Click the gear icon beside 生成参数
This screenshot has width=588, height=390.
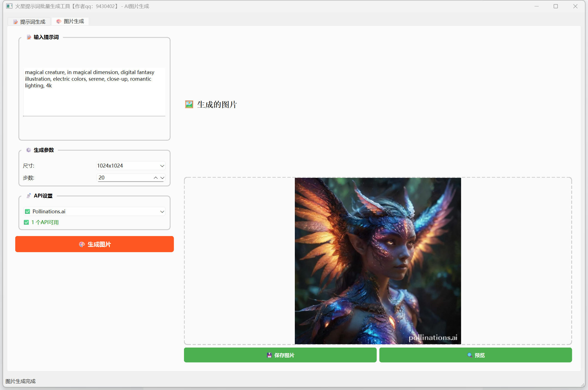(x=29, y=150)
